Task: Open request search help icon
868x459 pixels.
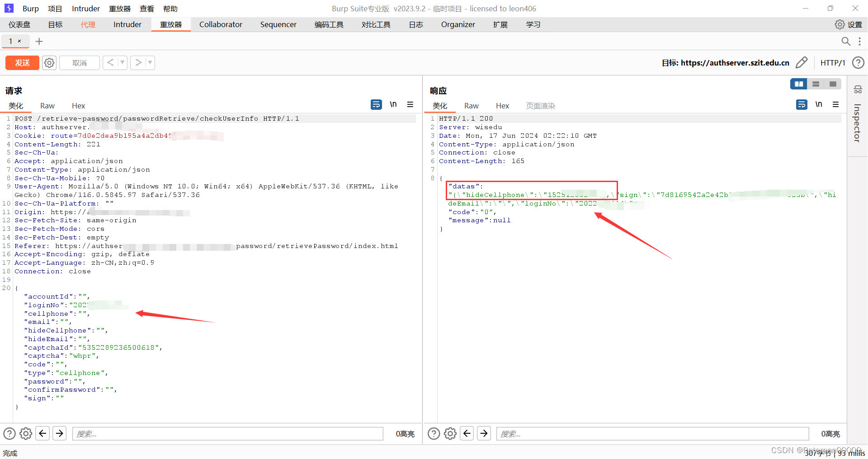Action: [x=9, y=434]
